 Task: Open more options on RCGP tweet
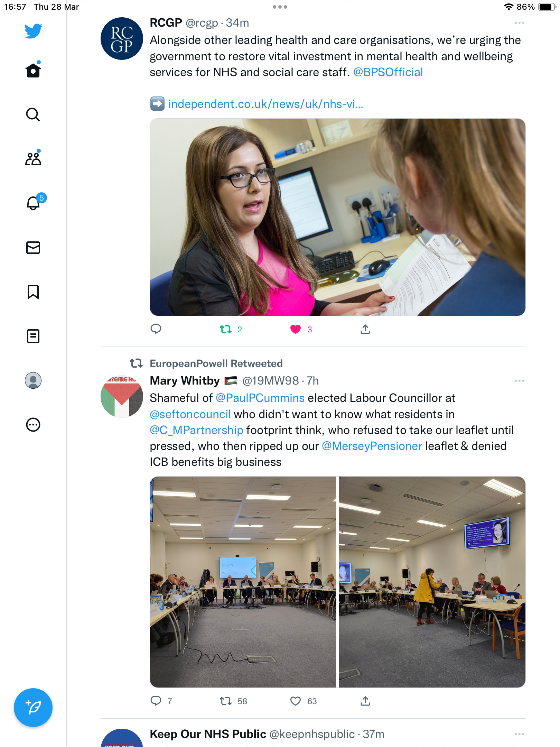(x=519, y=23)
